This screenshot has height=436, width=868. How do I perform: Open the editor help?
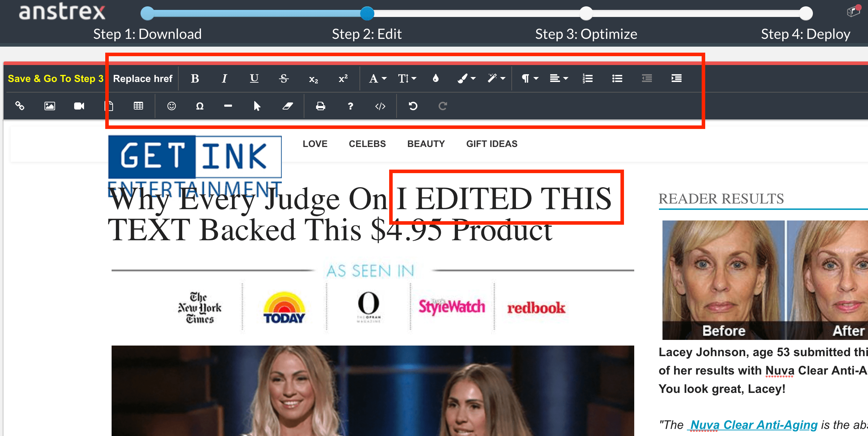[350, 106]
